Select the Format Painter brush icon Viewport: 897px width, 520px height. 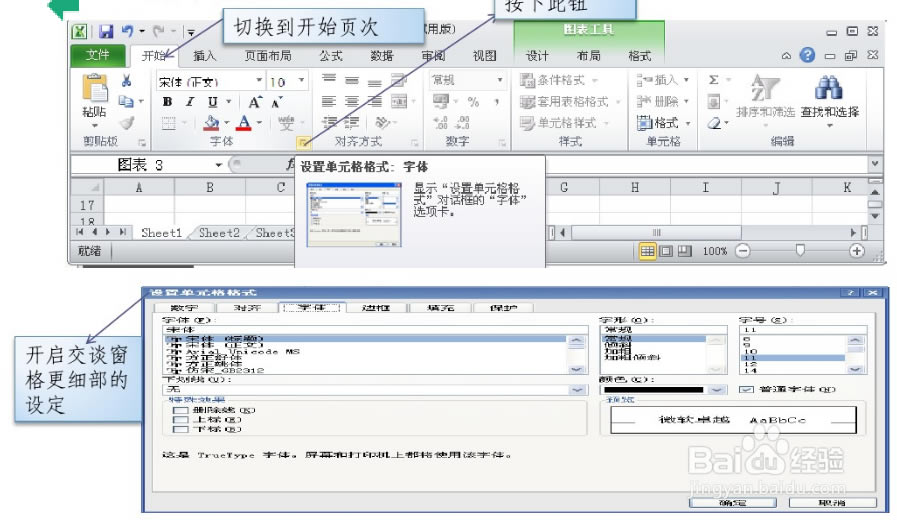click(126, 122)
